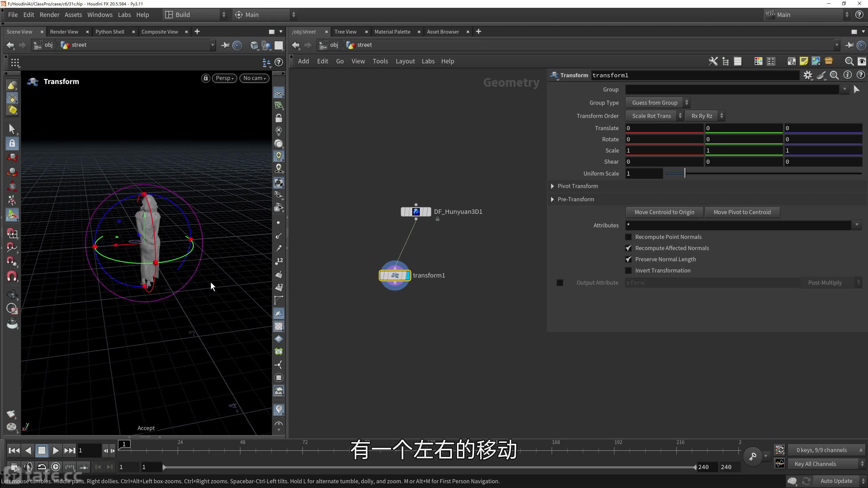Open the node info icon in parameter header
The image size is (868, 488).
coord(847,75)
